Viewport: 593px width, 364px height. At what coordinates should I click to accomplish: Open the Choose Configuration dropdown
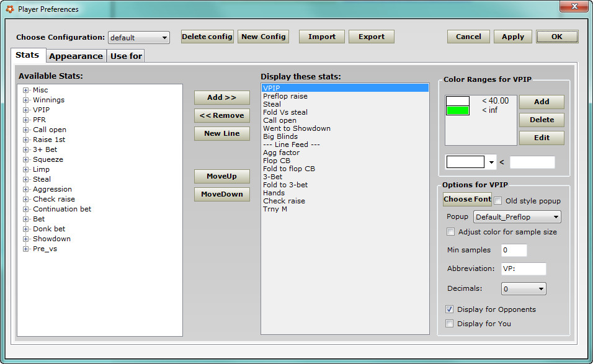tap(139, 37)
